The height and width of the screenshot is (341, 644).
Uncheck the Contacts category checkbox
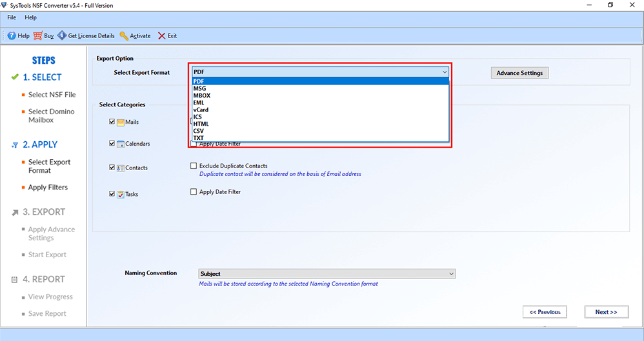[x=112, y=168]
